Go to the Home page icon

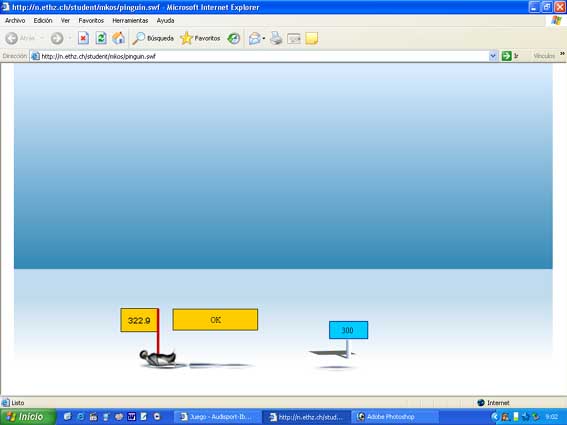118,38
